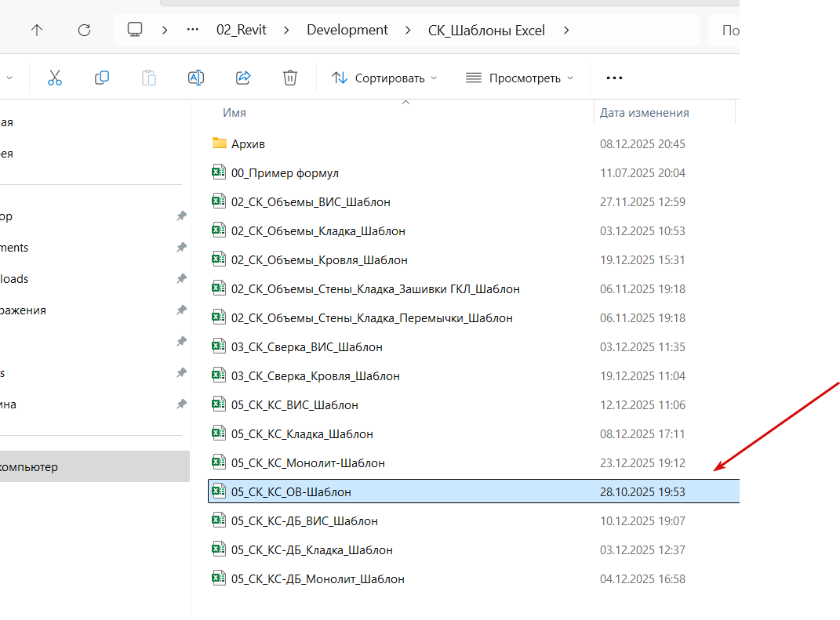Click the Rename icon in toolbar
This screenshot has height=620, width=840.
click(x=195, y=78)
